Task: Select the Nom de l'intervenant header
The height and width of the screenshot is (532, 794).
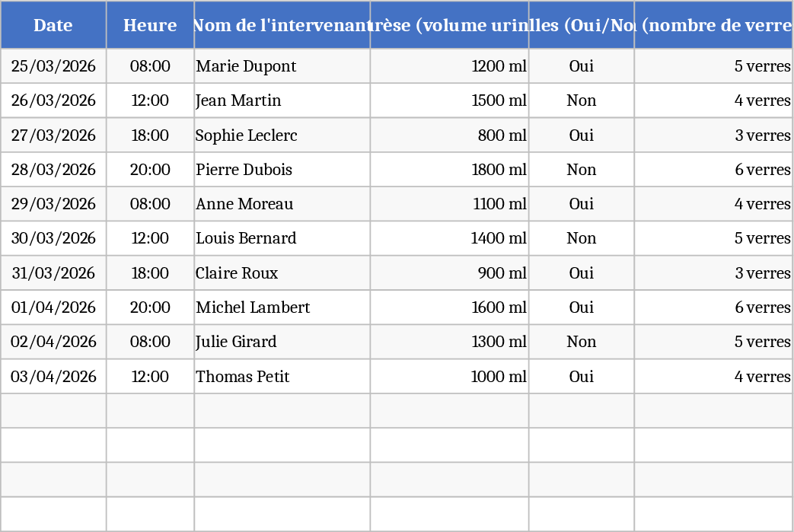Action: [282, 25]
